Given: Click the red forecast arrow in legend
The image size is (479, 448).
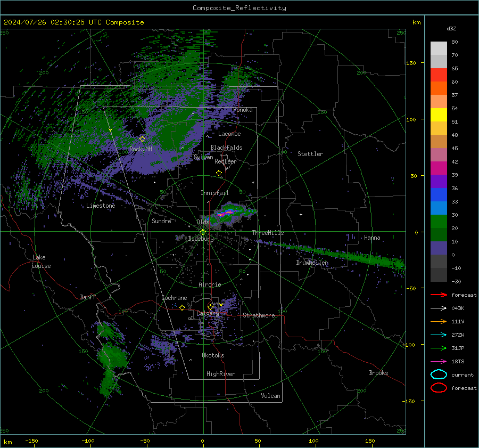Looking at the screenshot, I should click(x=439, y=295).
